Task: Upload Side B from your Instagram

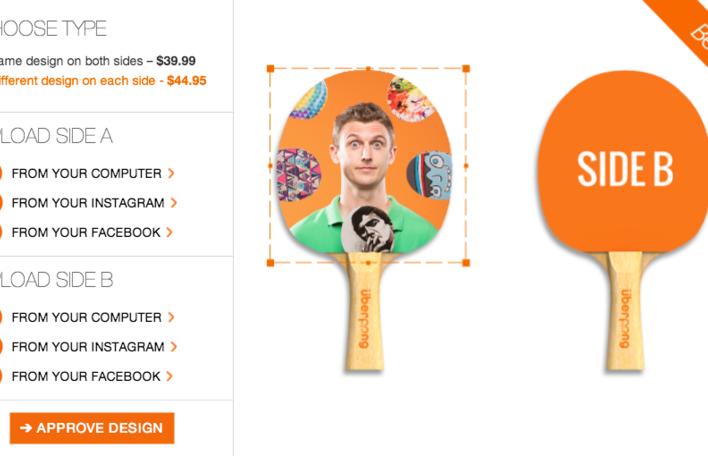Action: click(88, 347)
